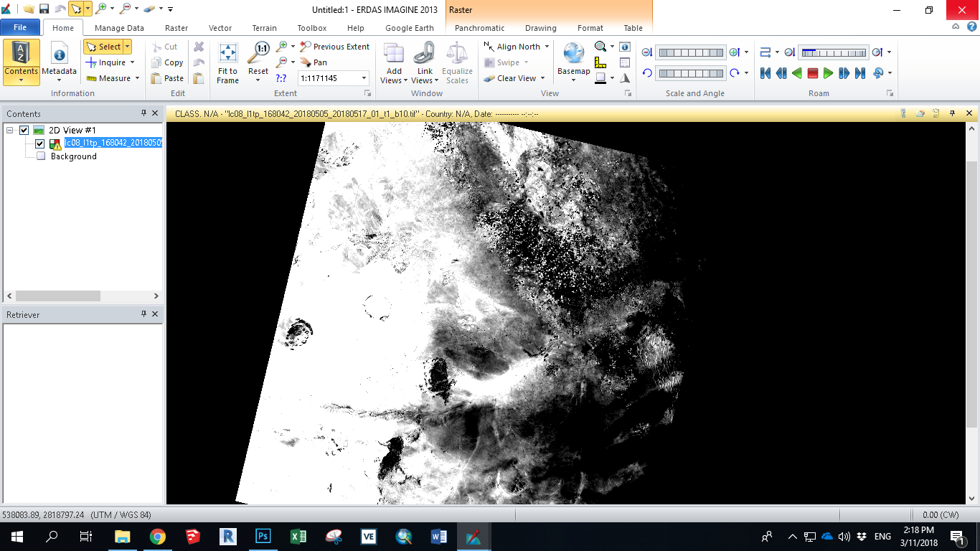The image size is (980, 551).
Task: Click the Add Views icon
Action: tap(394, 54)
